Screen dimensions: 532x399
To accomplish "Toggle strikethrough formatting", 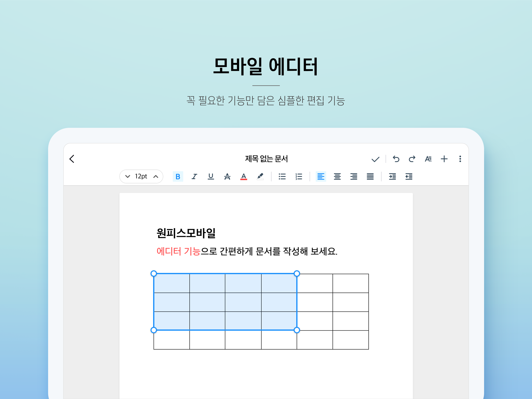I will point(227,177).
